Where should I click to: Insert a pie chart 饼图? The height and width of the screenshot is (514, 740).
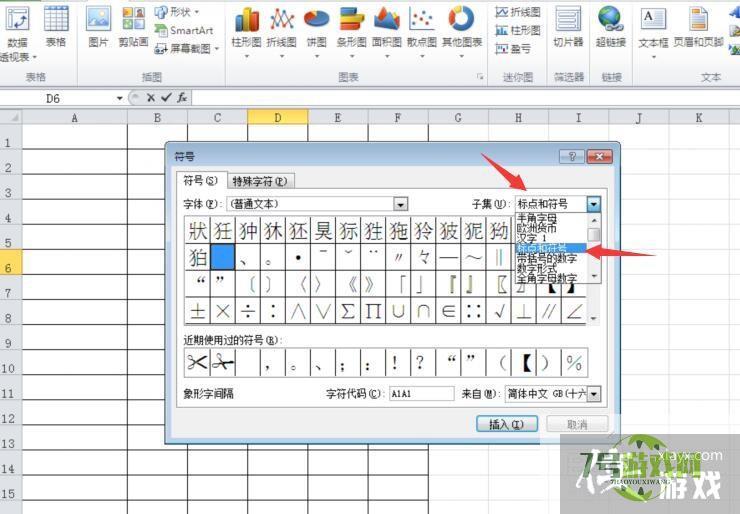(x=317, y=31)
